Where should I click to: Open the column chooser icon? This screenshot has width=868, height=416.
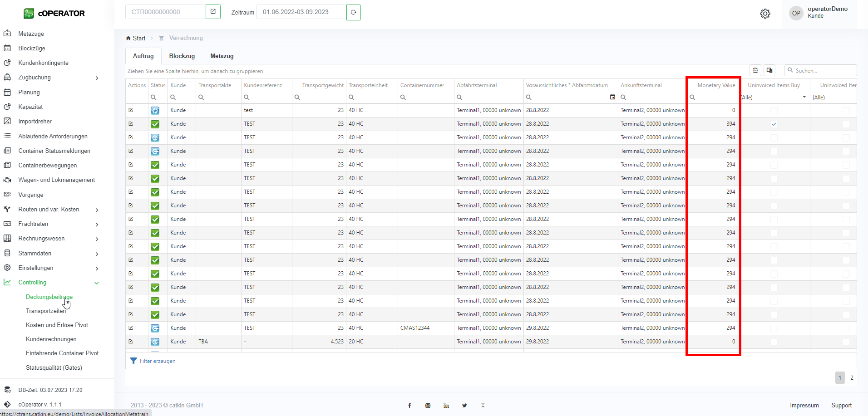point(769,70)
